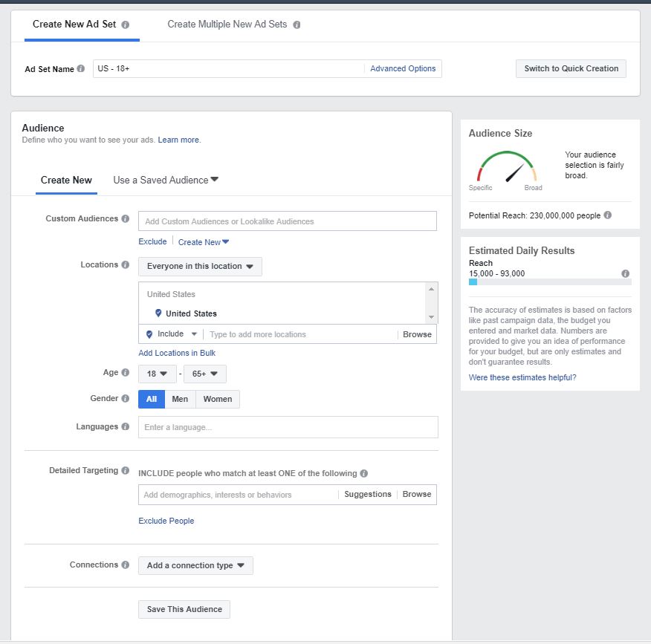Viewport: 651px width, 644px height.
Task: Click the Age info icon
Action: pyautogui.click(x=126, y=373)
